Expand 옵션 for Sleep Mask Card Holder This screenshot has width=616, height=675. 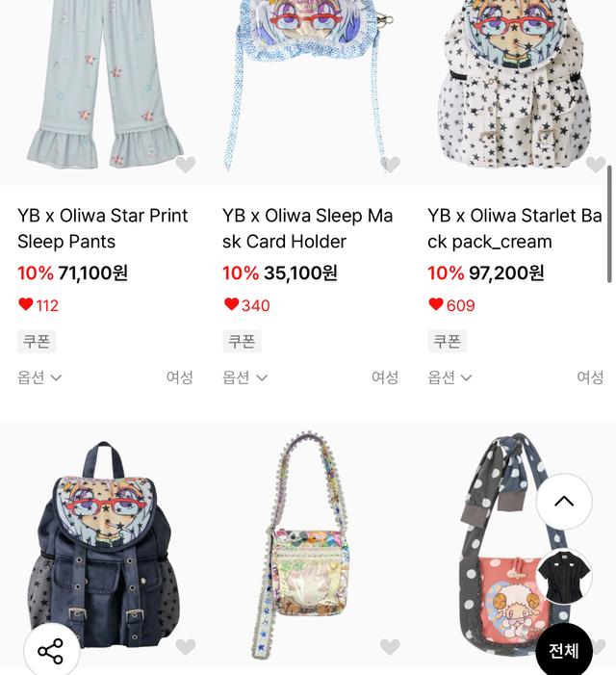coord(244,377)
